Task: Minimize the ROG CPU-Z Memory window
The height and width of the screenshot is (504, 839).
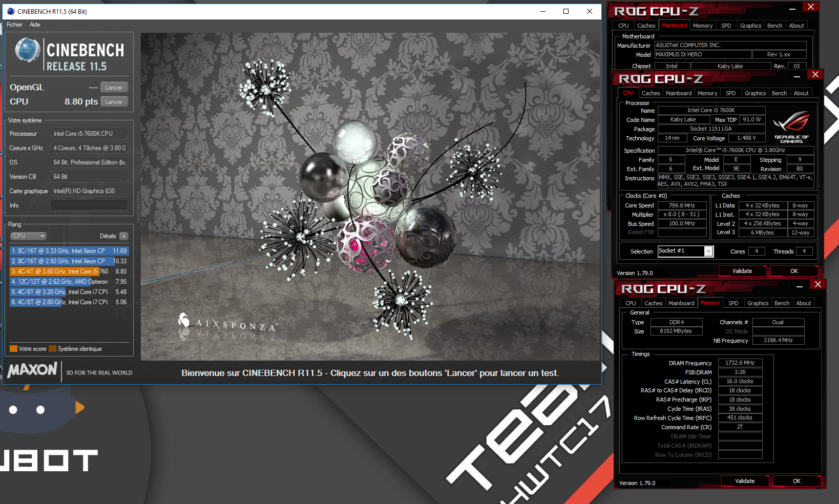Action: [799, 287]
